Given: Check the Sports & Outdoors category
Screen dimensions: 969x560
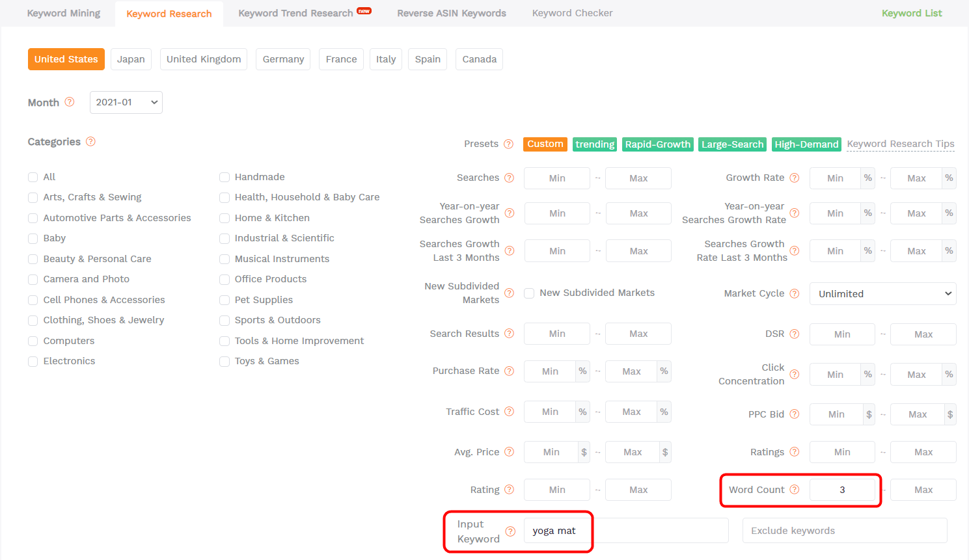Looking at the screenshot, I should click(x=225, y=321).
